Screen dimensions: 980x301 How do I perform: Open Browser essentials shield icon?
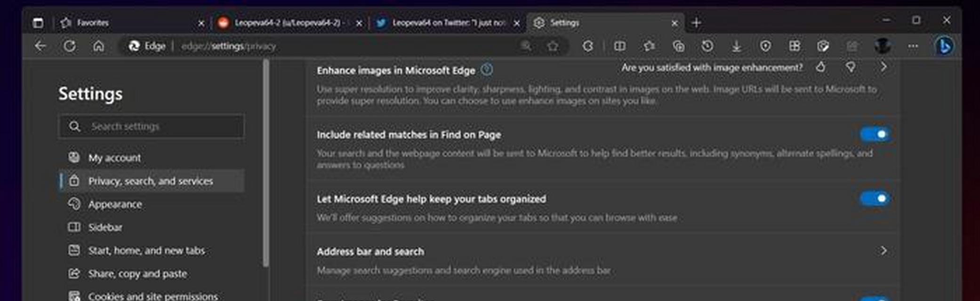[766, 46]
